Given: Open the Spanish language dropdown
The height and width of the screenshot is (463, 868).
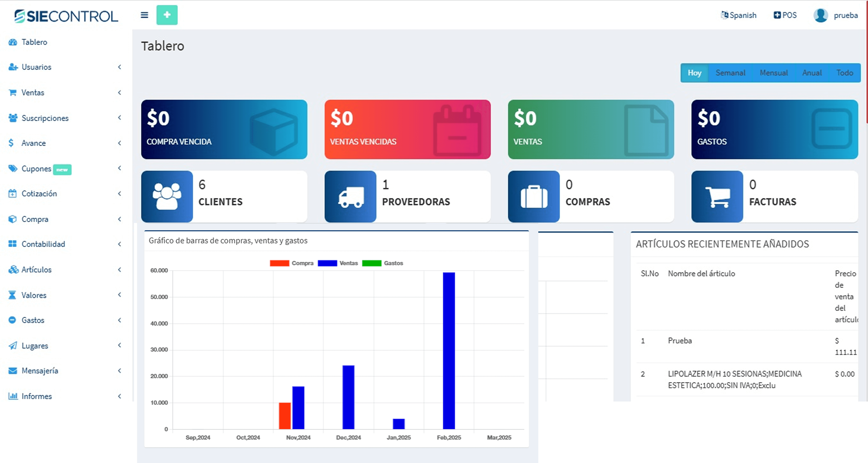Looking at the screenshot, I should (739, 15).
